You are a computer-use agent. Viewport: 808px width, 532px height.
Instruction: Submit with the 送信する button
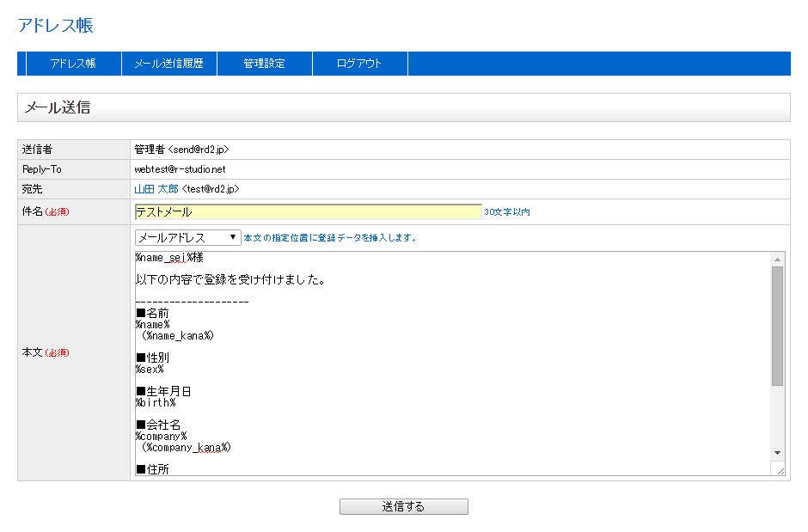click(x=403, y=506)
